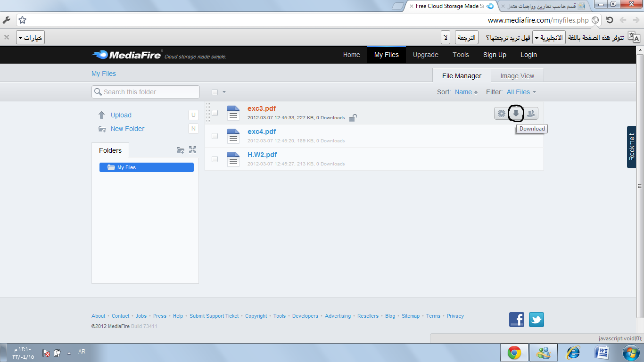
Task: Click the MediaFire logo
Action: point(127,55)
